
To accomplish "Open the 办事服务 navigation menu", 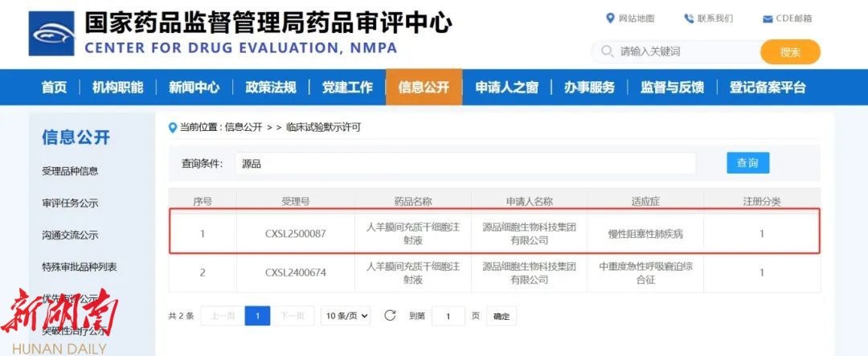I will [x=589, y=88].
